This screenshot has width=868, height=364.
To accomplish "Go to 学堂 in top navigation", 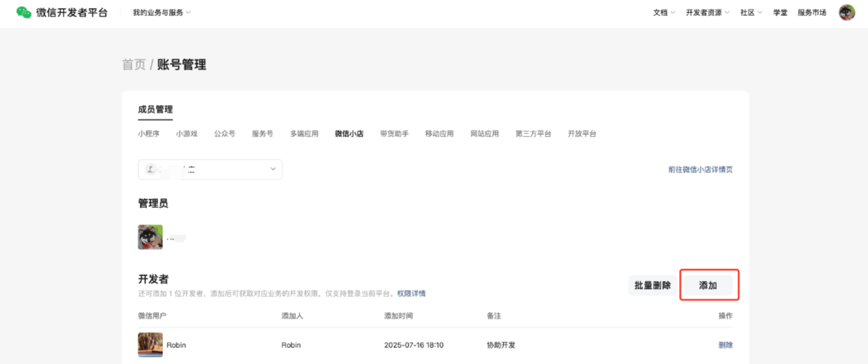I will pos(780,13).
